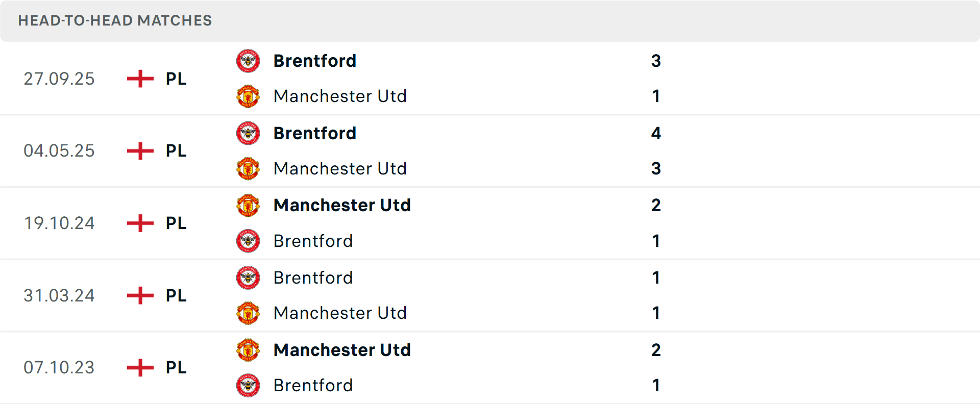
Task: Click the England flag in the 19.10.24 row
Action: [139, 223]
